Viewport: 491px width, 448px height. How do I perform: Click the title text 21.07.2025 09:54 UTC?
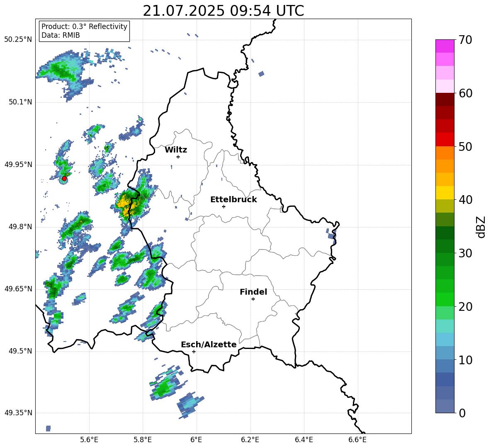coord(223,11)
